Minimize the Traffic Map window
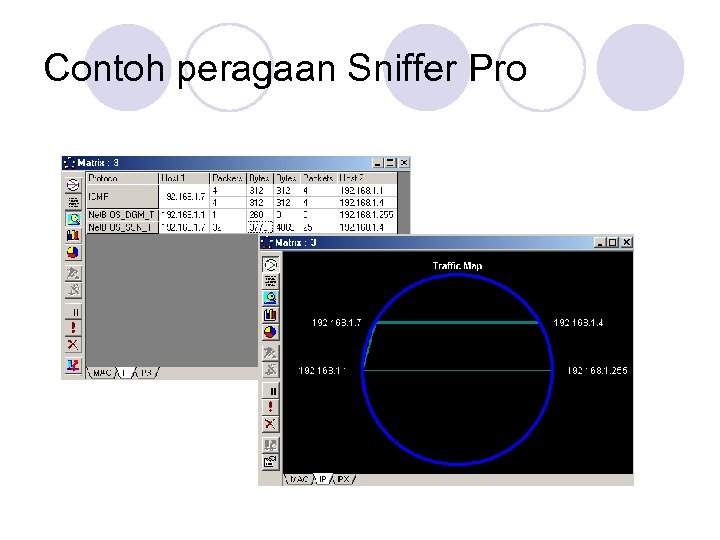Screen dimensions: 720x540 click(600, 242)
